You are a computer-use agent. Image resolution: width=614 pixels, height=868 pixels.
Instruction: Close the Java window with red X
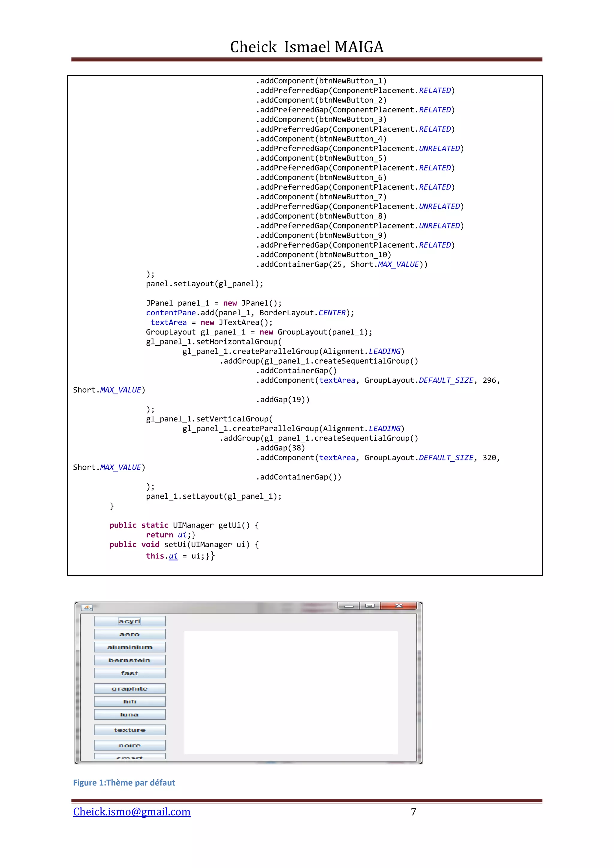pos(398,606)
